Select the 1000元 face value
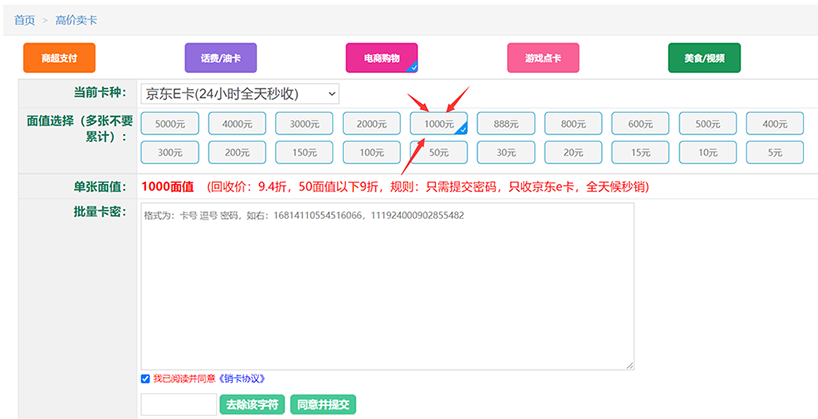818x419 pixels. point(438,123)
